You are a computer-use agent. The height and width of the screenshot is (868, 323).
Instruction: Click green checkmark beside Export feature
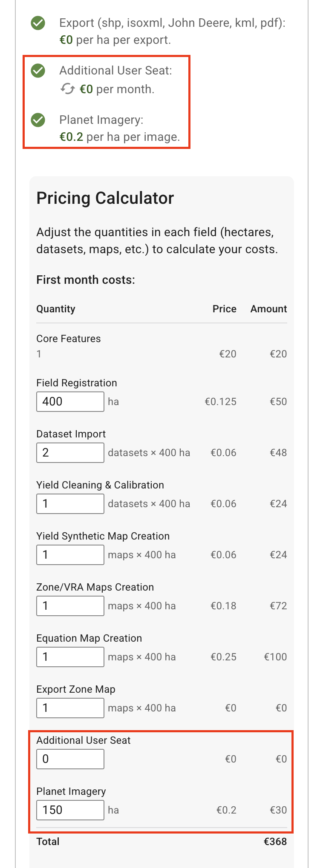tap(38, 23)
